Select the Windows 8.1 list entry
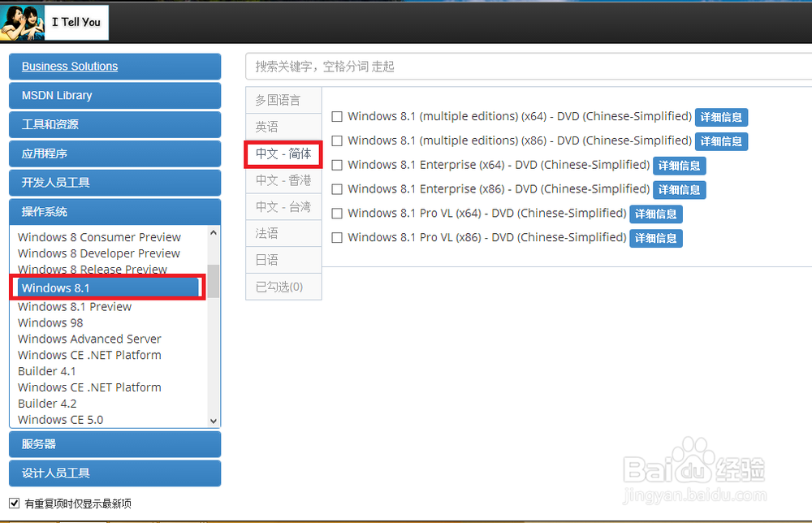The width and height of the screenshot is (812, 523). click(x=108, y=287)
